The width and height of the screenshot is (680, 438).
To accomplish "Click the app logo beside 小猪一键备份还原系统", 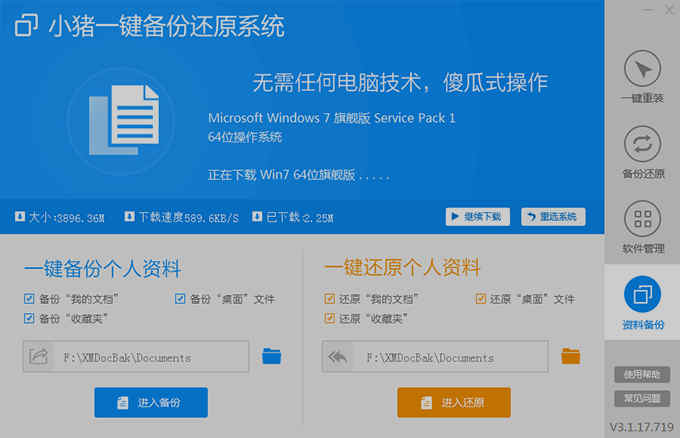I will (26, 25).
